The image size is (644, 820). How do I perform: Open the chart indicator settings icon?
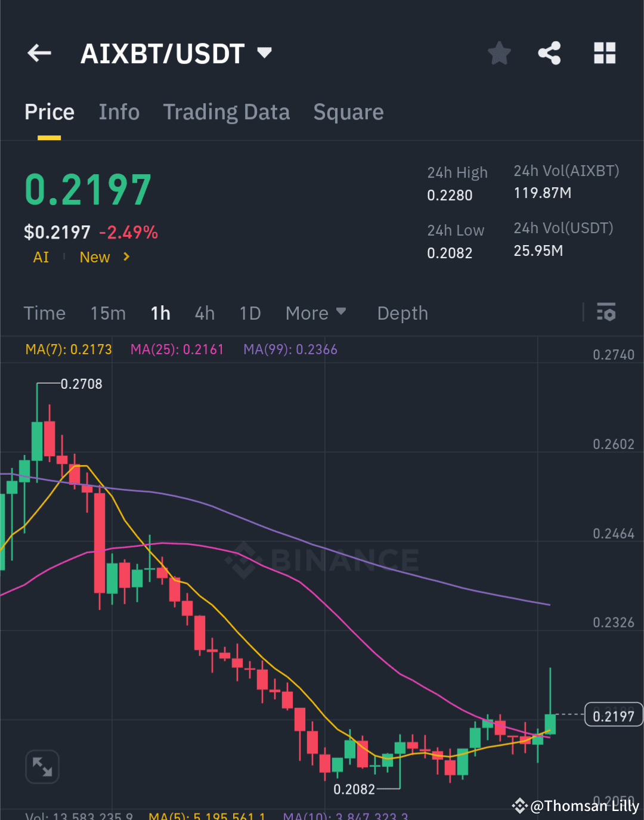606,312
